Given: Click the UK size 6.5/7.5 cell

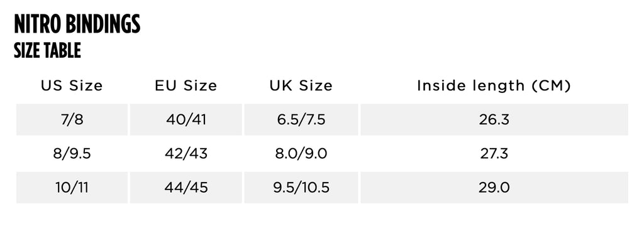Looking at the screenshot, I should click(x=301, y=119).
